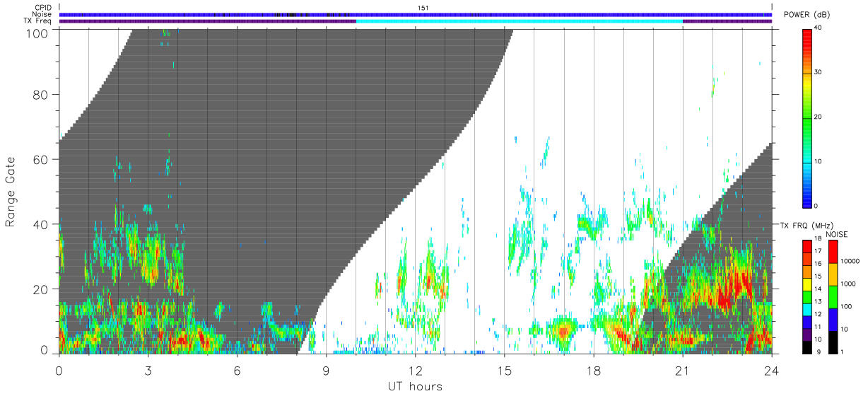
Task: Click the purple TX Freq strip segment at start
Action: pyautogui.click(x=207, y=21)
